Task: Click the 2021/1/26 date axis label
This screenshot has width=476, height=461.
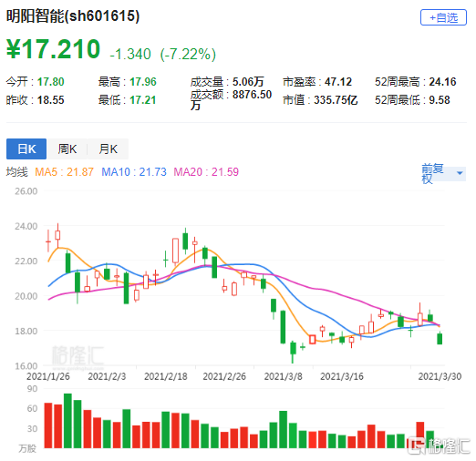Action: (x=48, y=376)
